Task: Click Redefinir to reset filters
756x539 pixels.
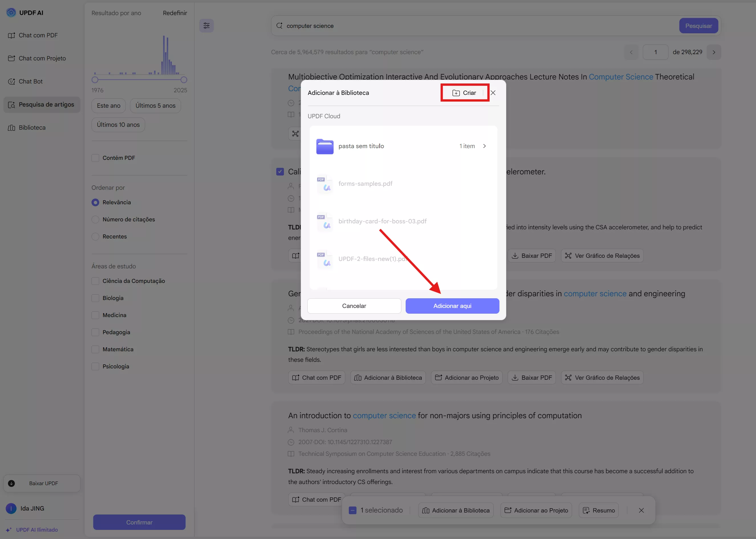Action: click(175, 13)
